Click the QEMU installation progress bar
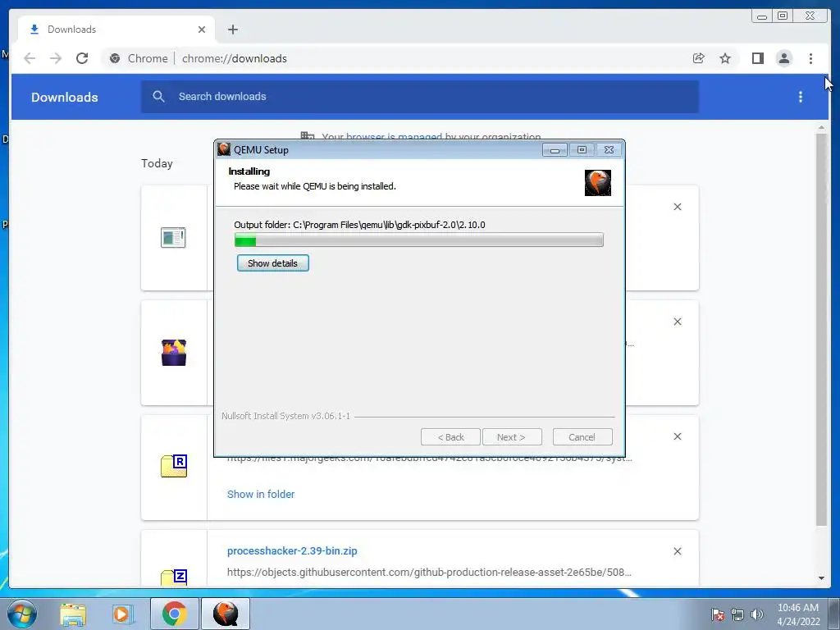This screenshot has height=630, width=840. 419,240
